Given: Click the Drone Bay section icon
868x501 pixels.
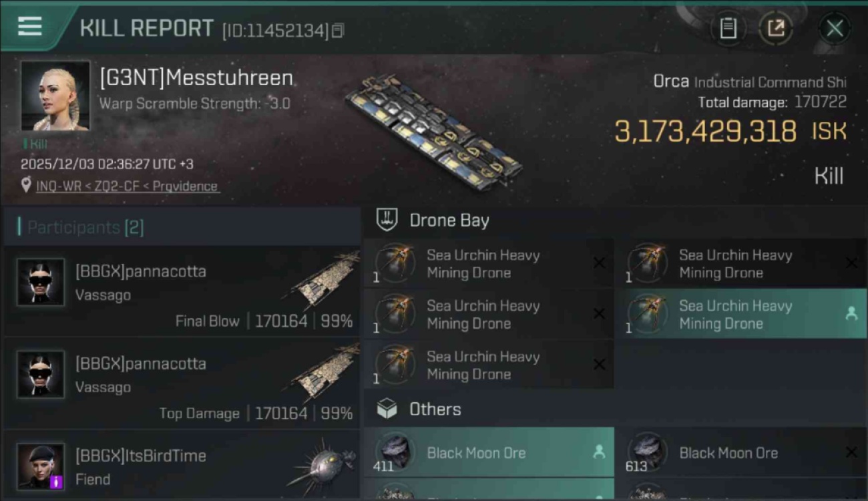Looking at the screenshot, I should pyautogui.click(x=387, y=220).
